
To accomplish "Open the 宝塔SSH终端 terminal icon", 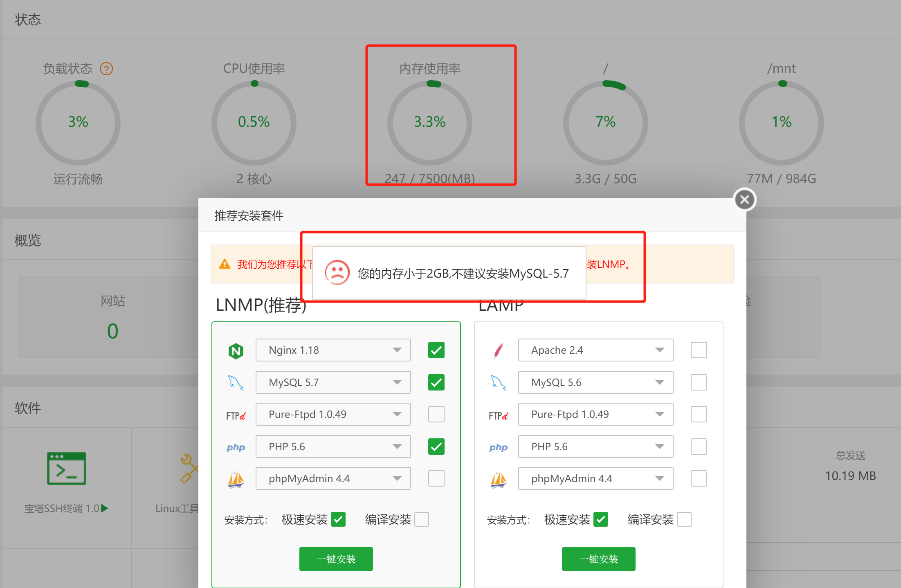I will pos(67,469).
